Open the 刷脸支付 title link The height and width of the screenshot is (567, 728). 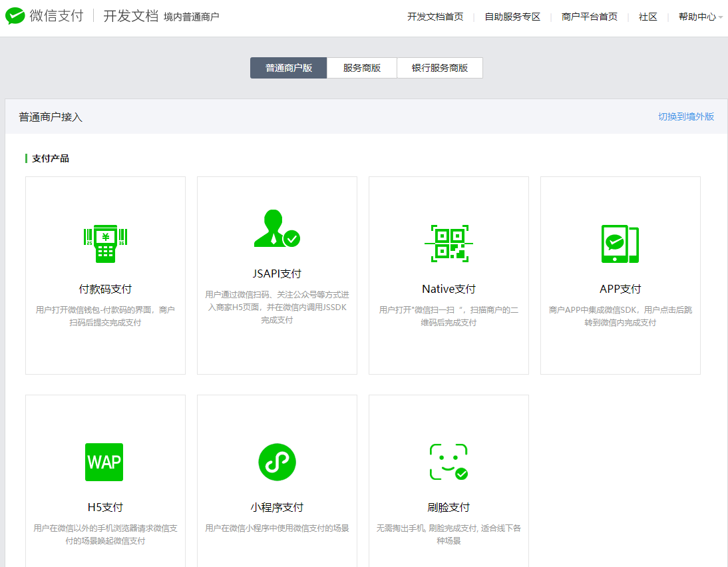449,507
